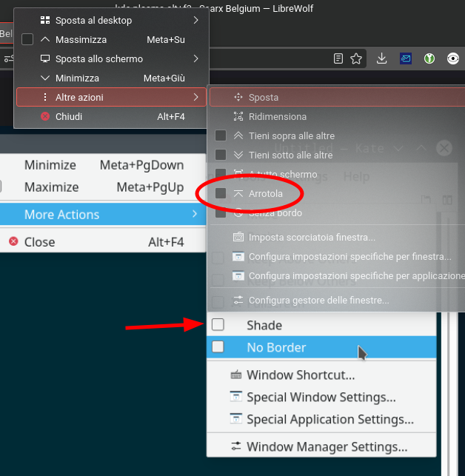Open Configura gestore delle finestre
Screen dimensions: 465x476
click(337, 300)
